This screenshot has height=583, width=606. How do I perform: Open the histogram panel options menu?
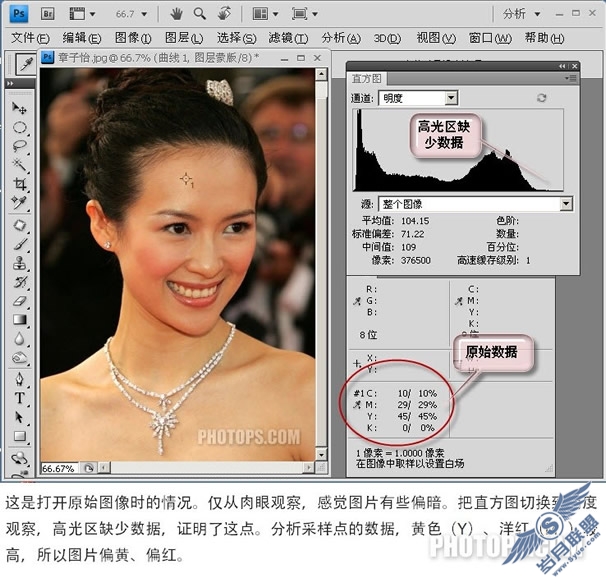[570, 78]
